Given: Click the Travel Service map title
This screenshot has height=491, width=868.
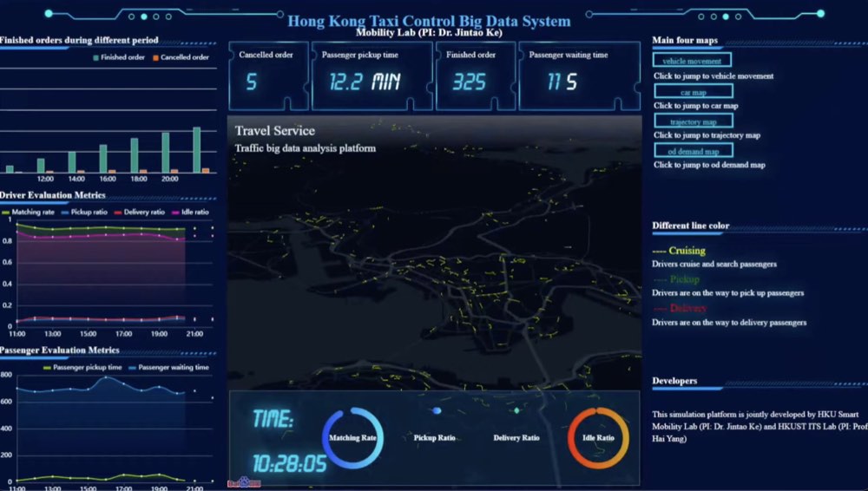Looking at the screenshot, I should pyautogui.click(x=275, y=131).
